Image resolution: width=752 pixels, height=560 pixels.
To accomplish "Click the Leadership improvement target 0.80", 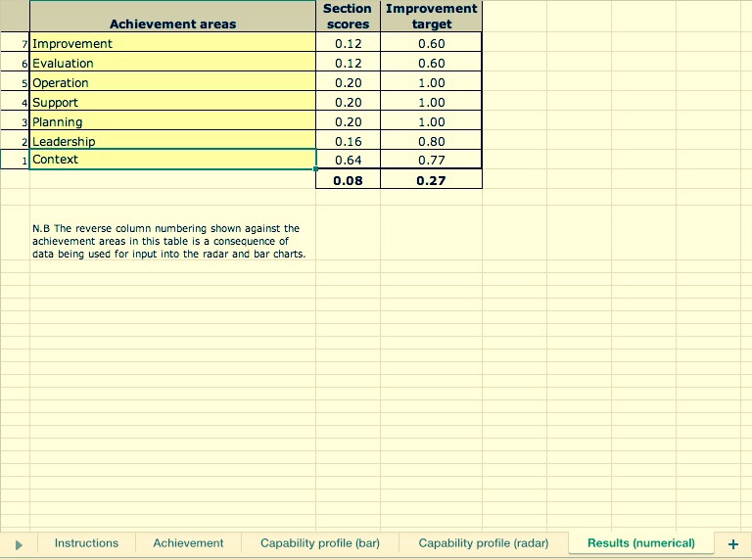I will (x=430, y=141).
